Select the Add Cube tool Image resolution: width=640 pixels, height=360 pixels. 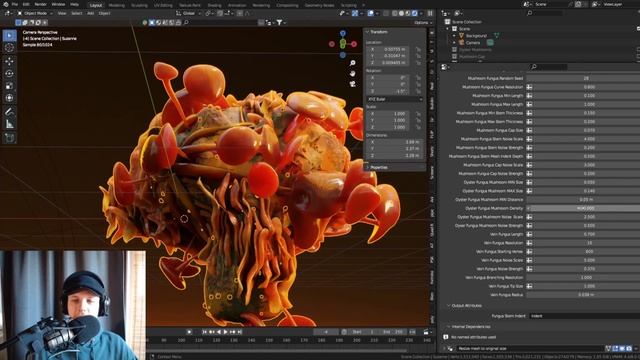[x=9, y=138]
